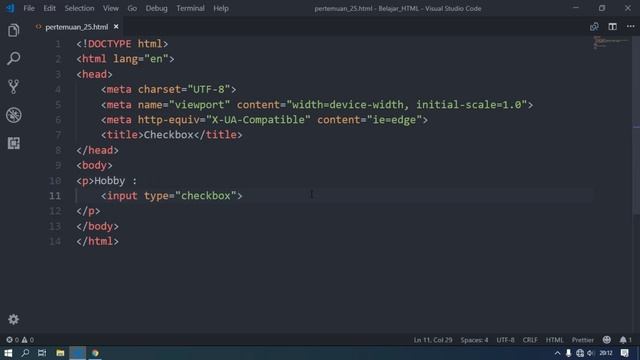Viewport: 640px width, 360px height.
Task: Open the Windows Start menu
Action: coord(8,353)
